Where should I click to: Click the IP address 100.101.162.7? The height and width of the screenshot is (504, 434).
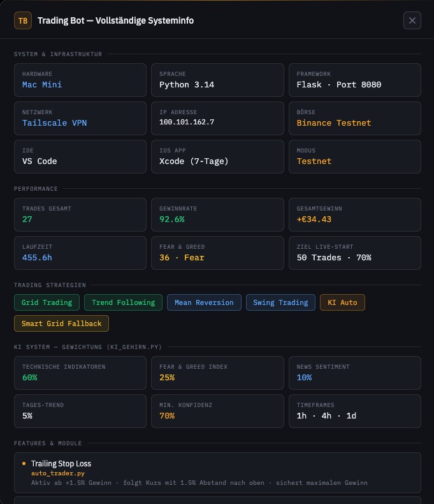click(x=187, y=122)
